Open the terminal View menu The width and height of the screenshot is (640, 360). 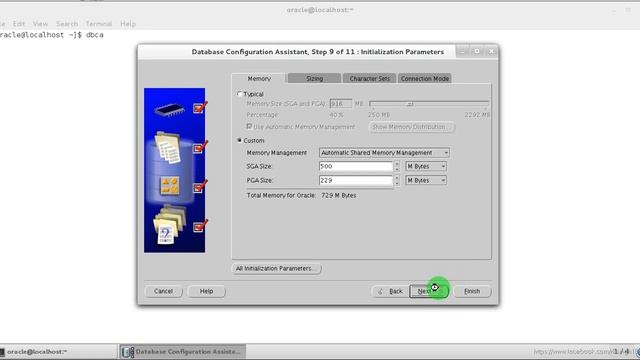pos(40,24)
